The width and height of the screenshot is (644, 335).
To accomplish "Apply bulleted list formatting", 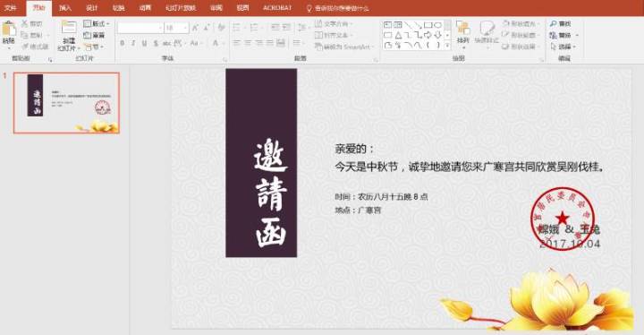I will coord(236,28).
